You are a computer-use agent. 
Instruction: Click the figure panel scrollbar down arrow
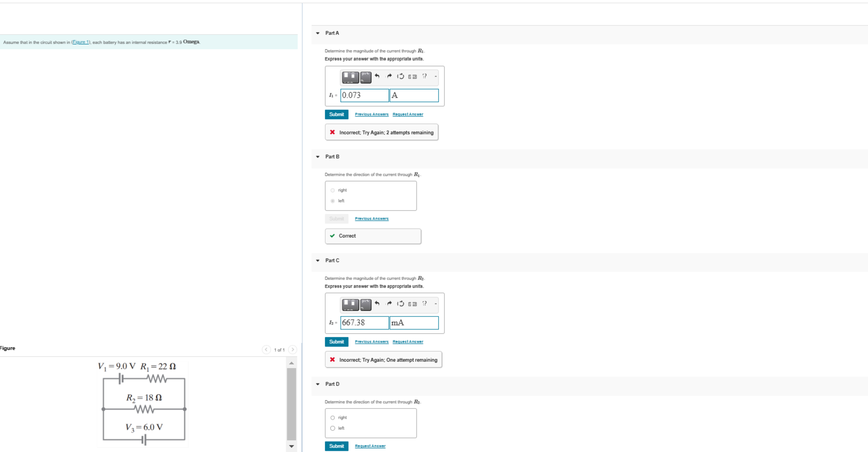pos(292,446)
